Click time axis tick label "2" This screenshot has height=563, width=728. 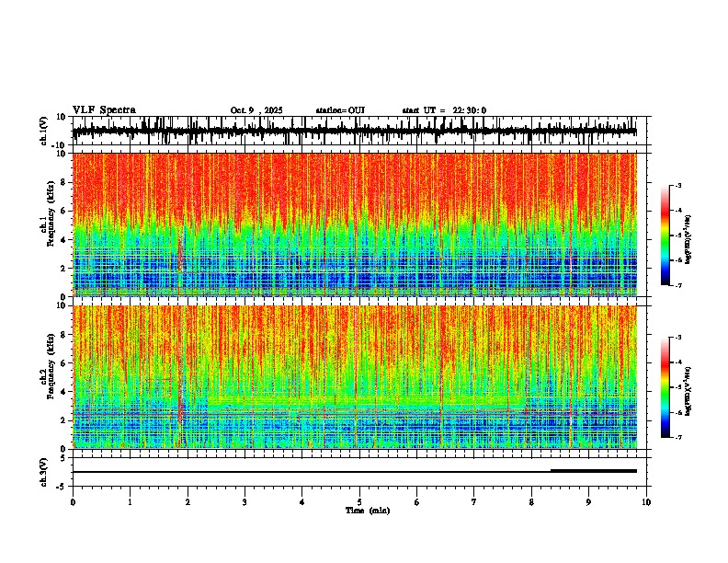click(x=188, y=502)
